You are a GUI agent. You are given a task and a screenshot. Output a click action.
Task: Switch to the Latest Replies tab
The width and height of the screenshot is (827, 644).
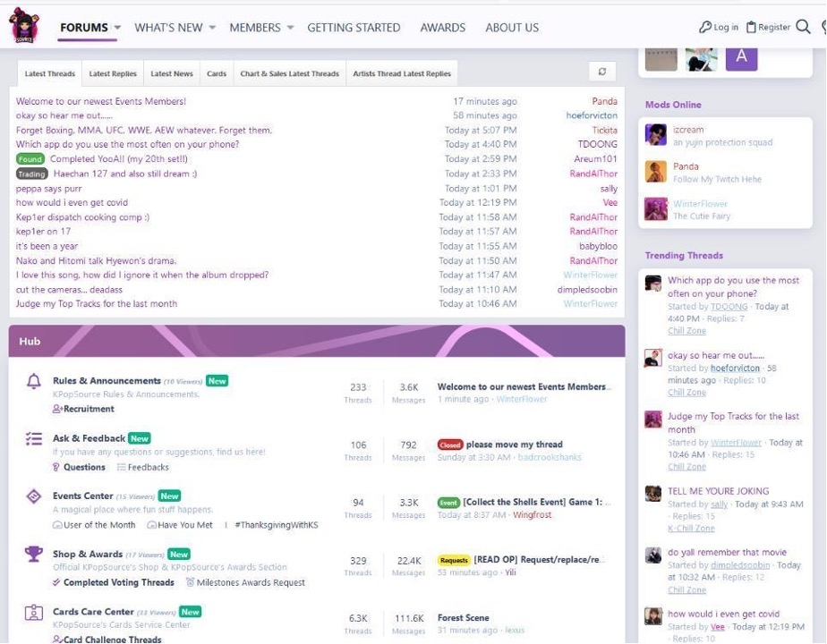pyautogui.click(x=113, y=73)
